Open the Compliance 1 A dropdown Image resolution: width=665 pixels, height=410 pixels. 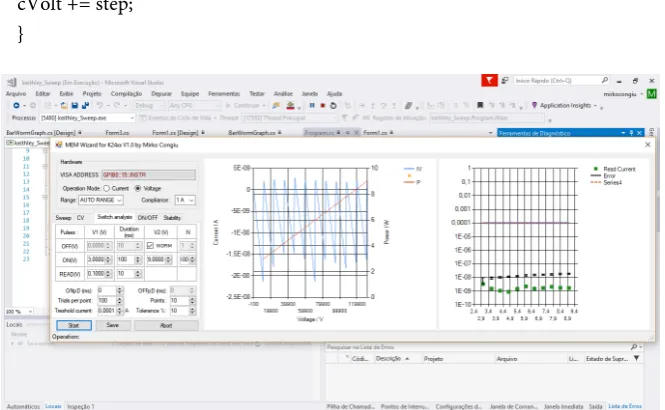tap(185, 200)
